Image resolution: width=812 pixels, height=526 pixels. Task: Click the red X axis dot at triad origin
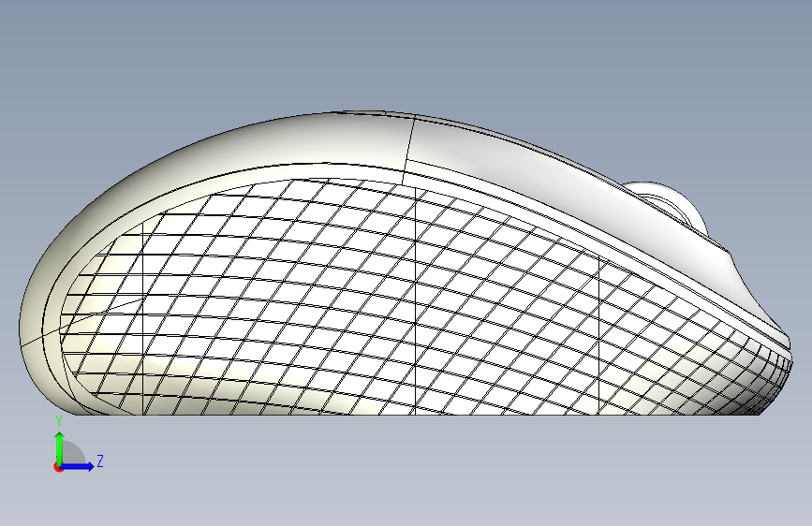pyautogui.click(x=58, y=467)
